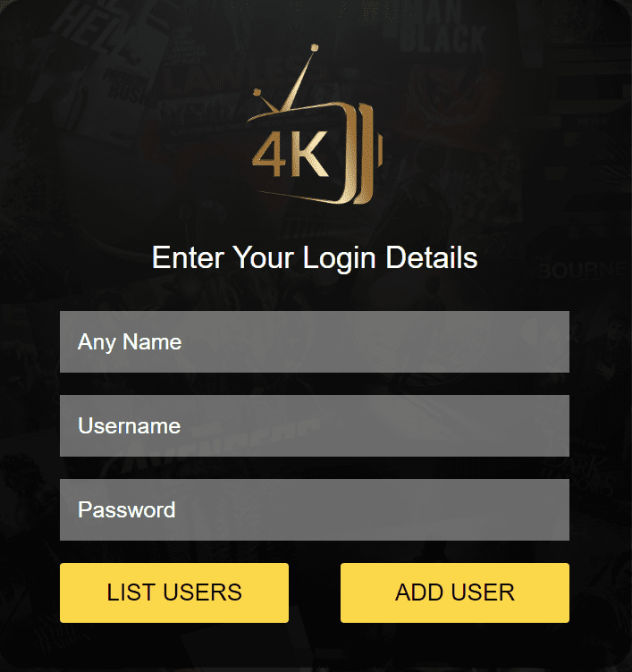Click the small gold tab beside the logo
Screen dimensions: 632x672
(380, 150)
